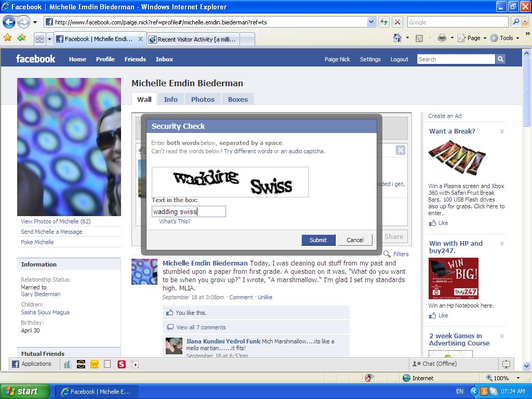Switch to the Photos profile tab
Image resolution: width=532 pixels, height=399 pixels.
(x=203, y=99)
